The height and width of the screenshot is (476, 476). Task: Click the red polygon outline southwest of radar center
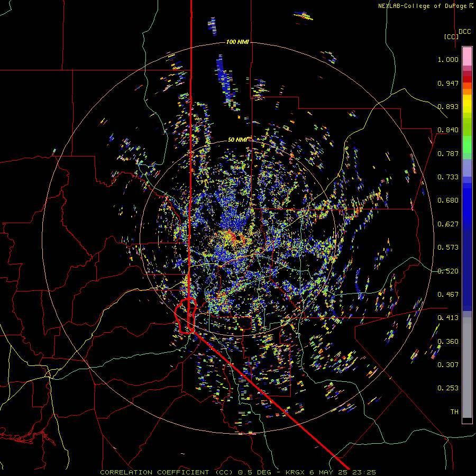pyautogui.click(x=186, y=316)
